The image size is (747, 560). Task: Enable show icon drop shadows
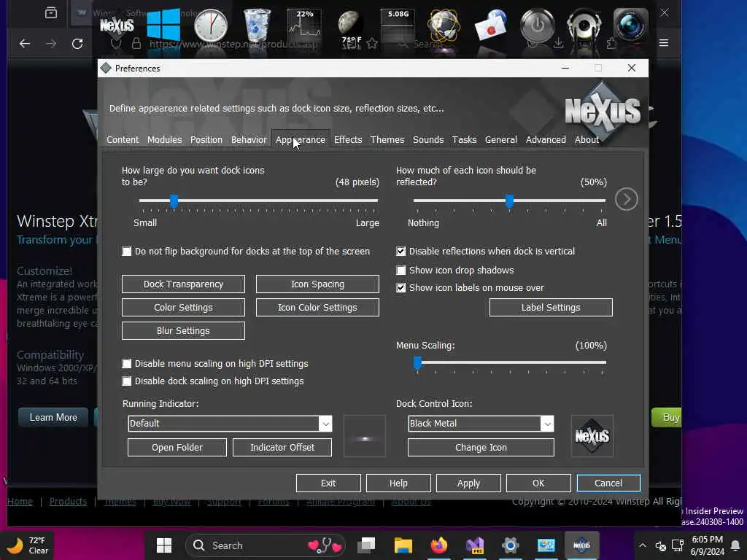[x=401, y=270]
